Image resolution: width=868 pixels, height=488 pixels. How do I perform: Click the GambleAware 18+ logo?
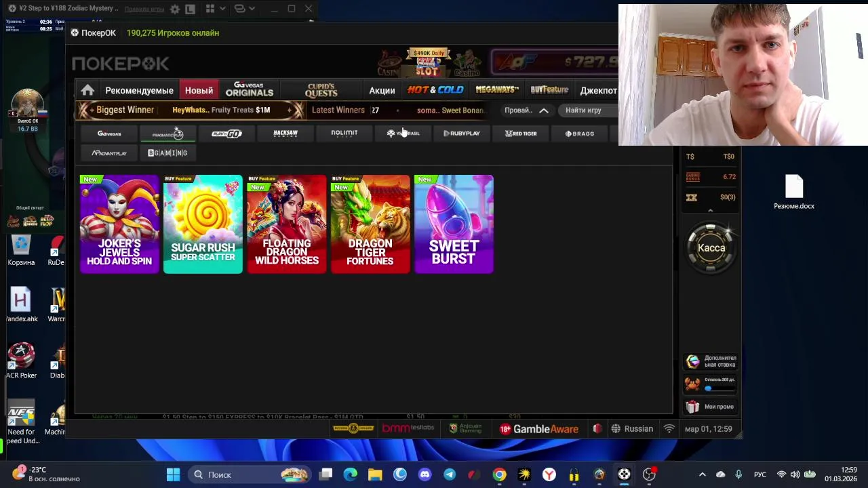(x=539, y=429)
